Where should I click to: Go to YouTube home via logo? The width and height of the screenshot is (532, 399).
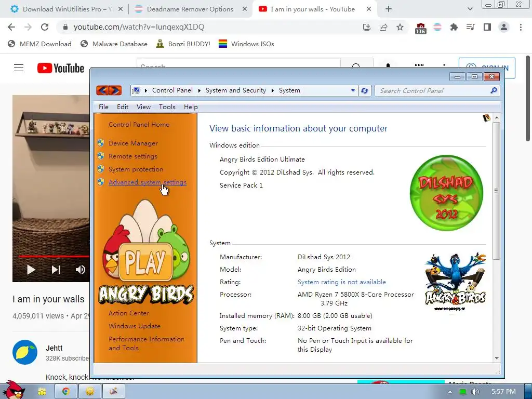(61, 68)
